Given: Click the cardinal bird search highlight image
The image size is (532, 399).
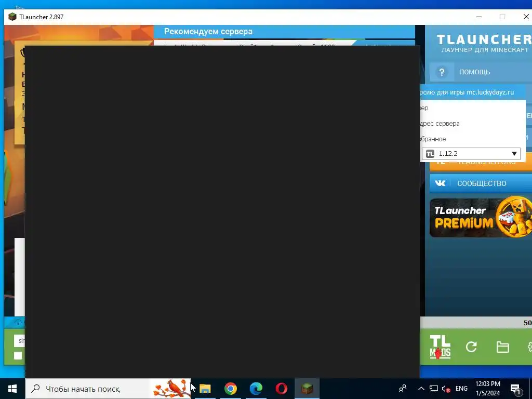Looking at the screenshot, I should click(x=171, y=389).
